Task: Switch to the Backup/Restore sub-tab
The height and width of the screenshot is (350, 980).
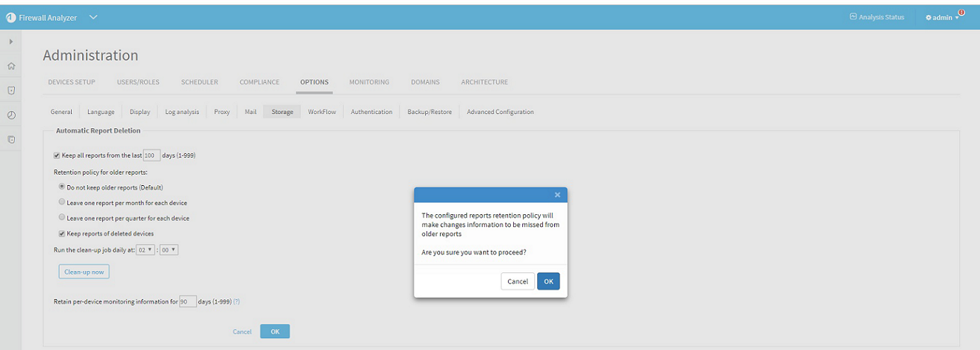Action: tap(429, 112)
